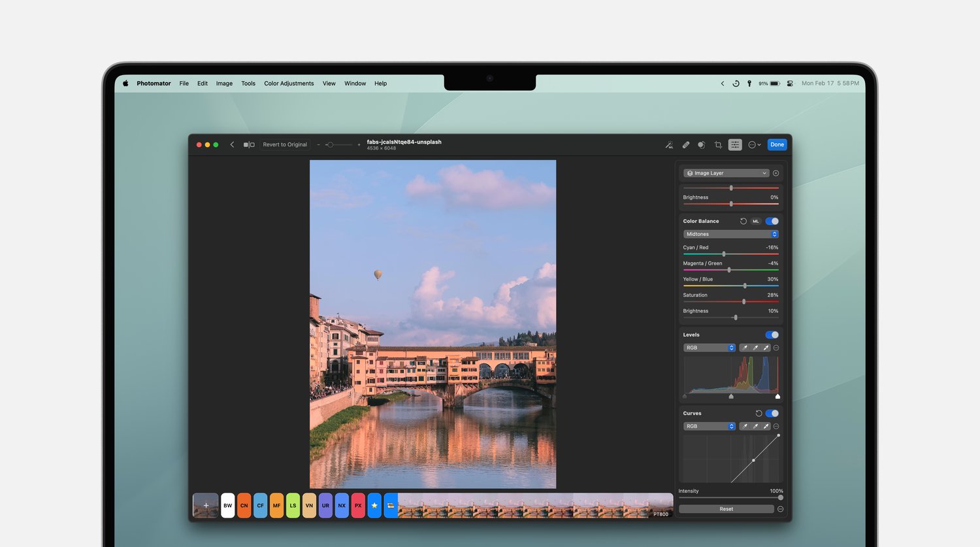The image size is (980, 547).
Task: Add a new layer with the plus circle
Action: click(776, 173)
